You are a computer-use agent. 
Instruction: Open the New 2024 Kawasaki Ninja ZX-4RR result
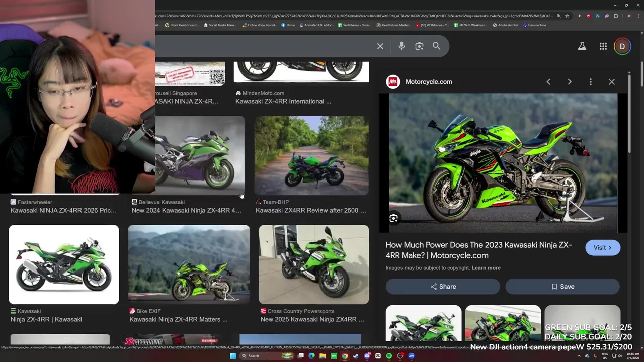187,210
